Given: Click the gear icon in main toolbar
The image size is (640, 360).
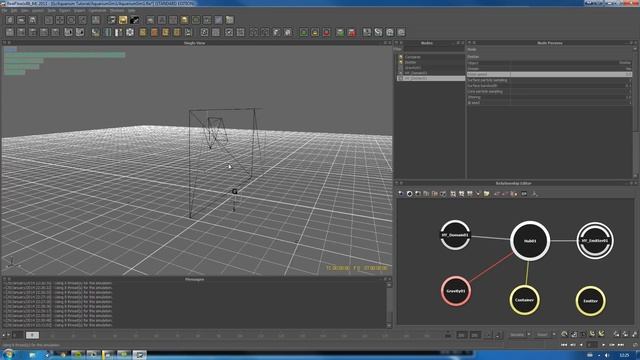Looking at the screenshot, I should click(x=130, y=32).
